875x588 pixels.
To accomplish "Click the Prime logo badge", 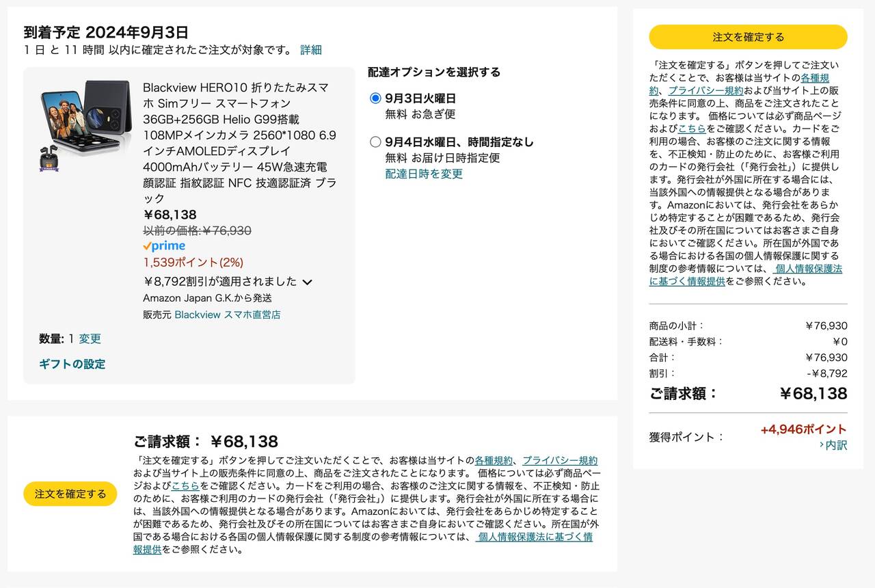I will click(x=164, y=246).
